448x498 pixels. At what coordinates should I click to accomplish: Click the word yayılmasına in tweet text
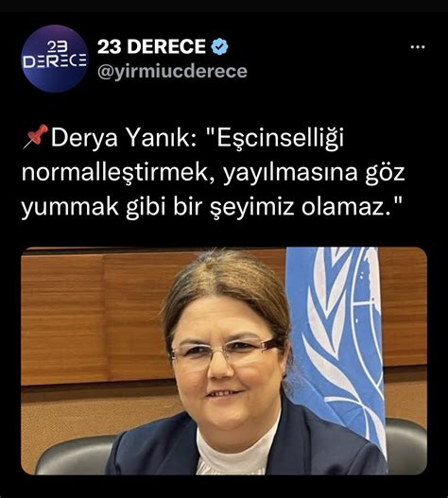click(290, 174)
